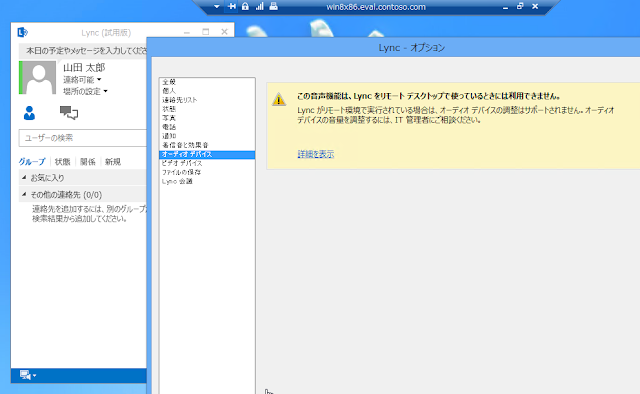Screen dimensions: 640x394
Task: Open Conversations icon in Lync window
Action: coord(69,113)
